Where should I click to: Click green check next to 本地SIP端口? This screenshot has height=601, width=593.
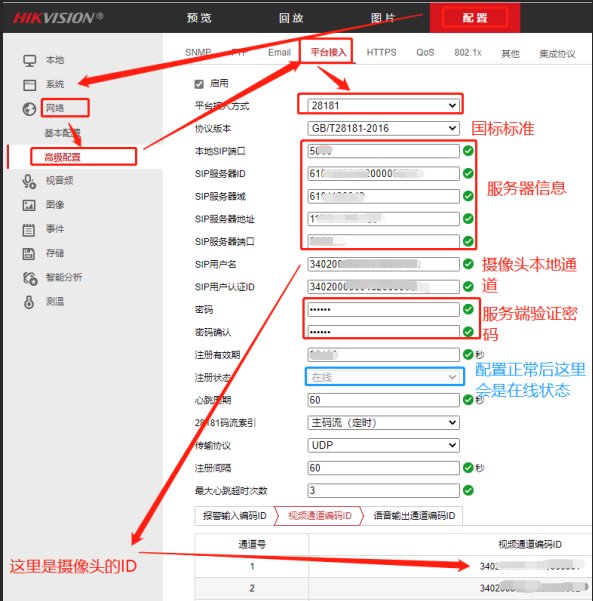(x=468, y=151)
